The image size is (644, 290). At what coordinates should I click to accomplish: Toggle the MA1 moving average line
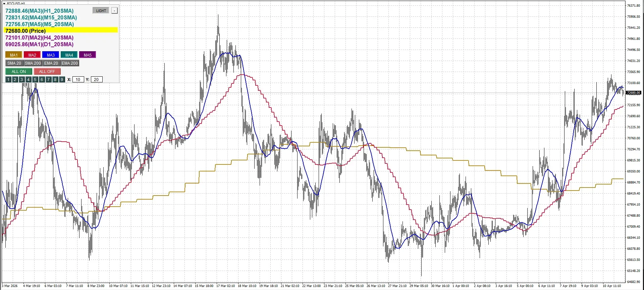[x=14, y=55]
